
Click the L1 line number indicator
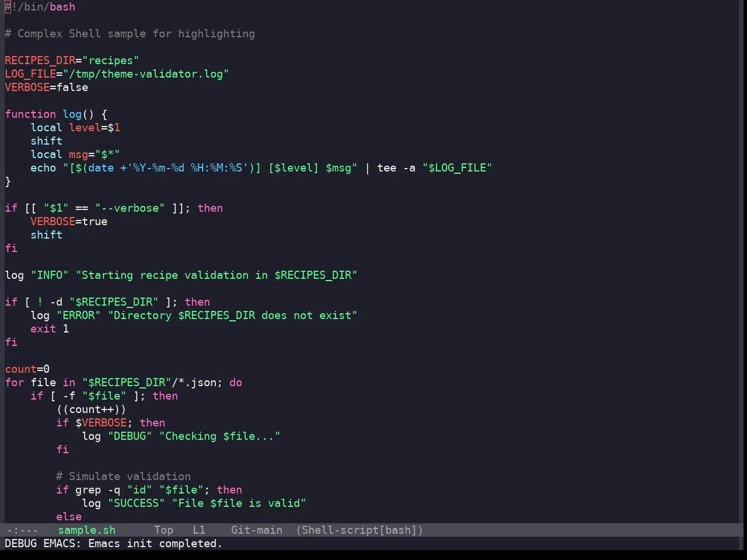click(199, 530)
